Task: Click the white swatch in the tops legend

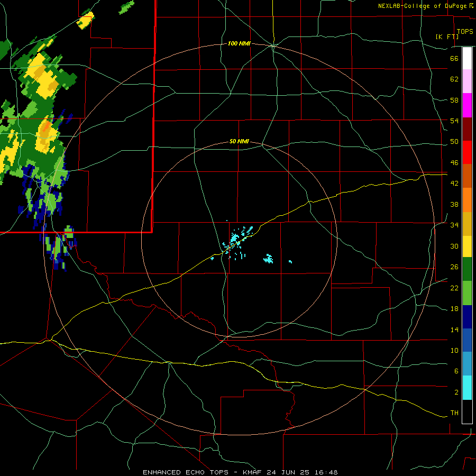Action: [x=467, y=58]
